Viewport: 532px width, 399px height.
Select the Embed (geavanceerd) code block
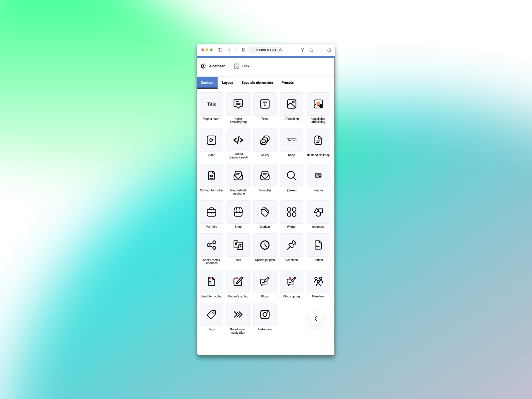[x=238, y=140]
